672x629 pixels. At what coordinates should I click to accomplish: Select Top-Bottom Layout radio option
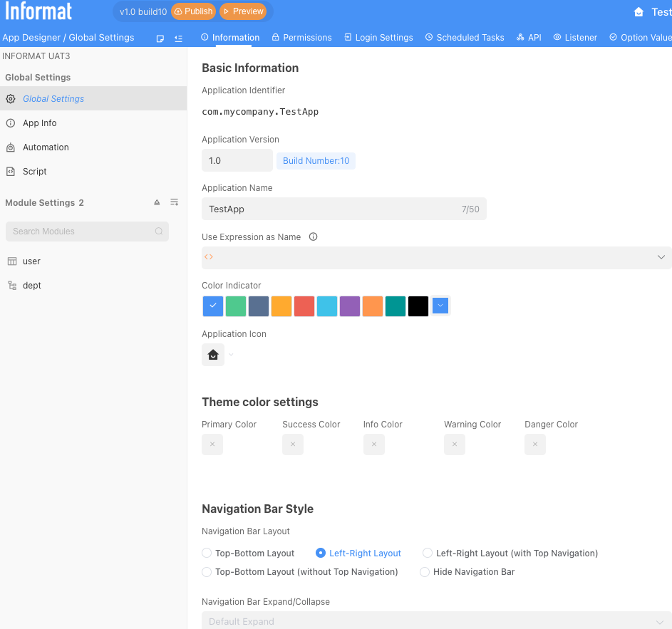tap(207, 553)
